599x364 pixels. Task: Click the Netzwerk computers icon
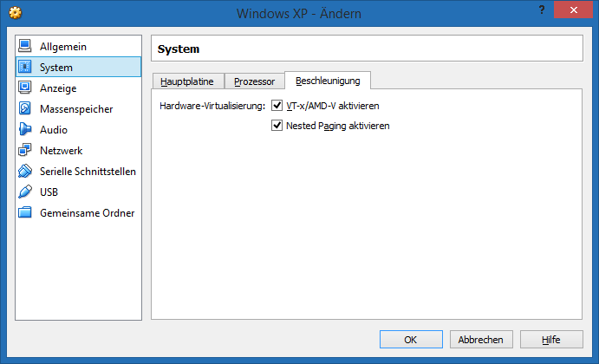pyautogui.click(x=25, y=150)
